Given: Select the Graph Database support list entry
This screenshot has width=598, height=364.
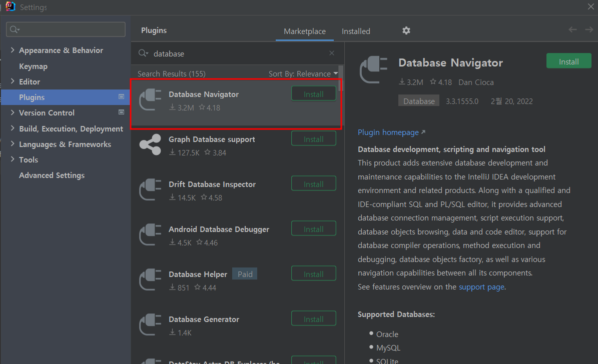Looking at the screenshot, I should click(x=237, y=148).
